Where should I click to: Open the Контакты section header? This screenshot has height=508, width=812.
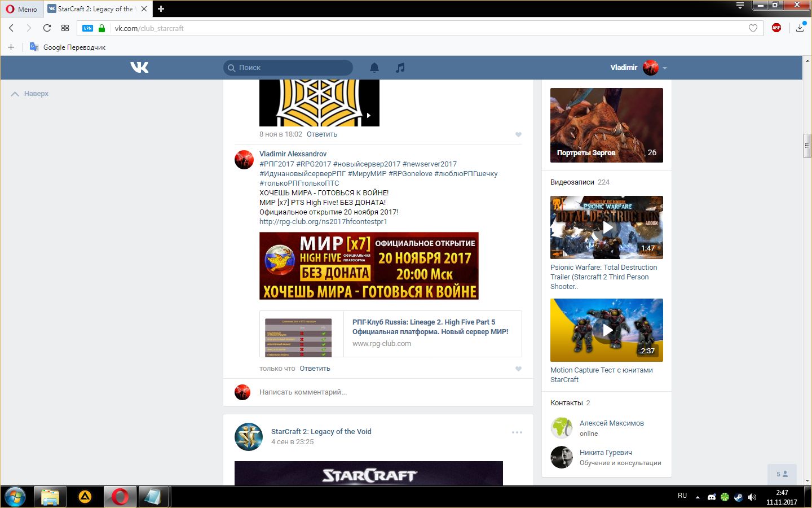[570, 402]
